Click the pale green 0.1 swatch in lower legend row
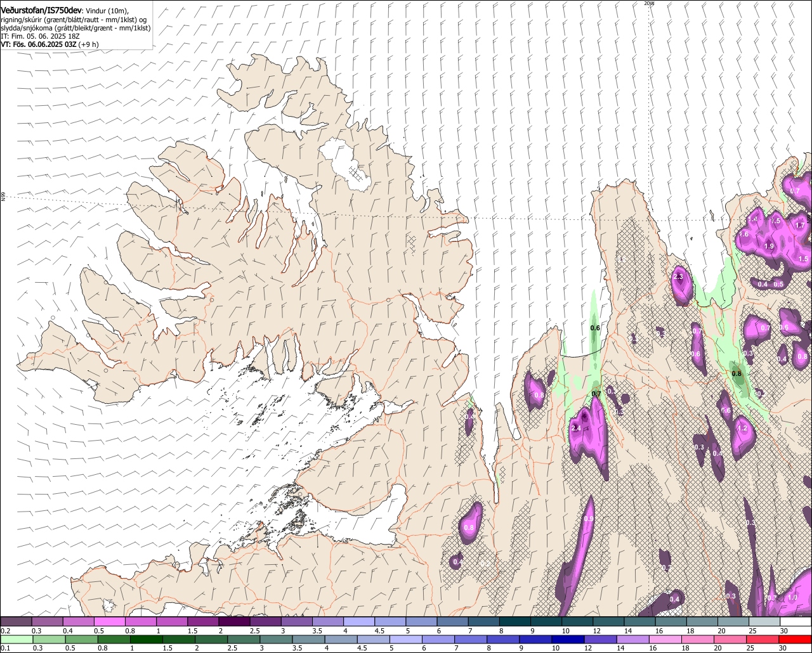 click(x=16, y=640)
